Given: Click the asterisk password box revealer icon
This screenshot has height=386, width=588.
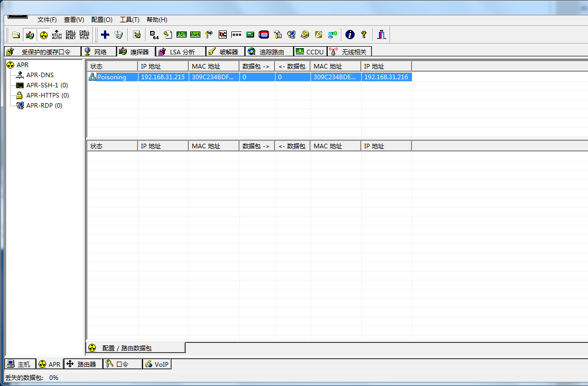Looking at the screenshot, I should click(236, 35).
